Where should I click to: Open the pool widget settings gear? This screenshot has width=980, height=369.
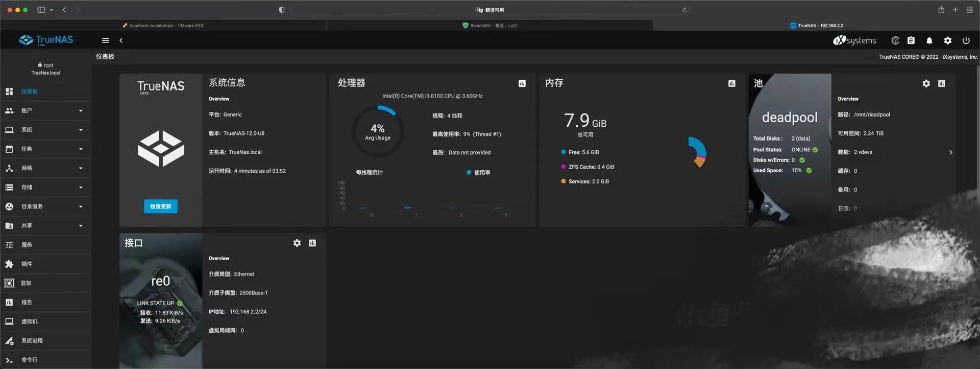click(x=926, y=83)
